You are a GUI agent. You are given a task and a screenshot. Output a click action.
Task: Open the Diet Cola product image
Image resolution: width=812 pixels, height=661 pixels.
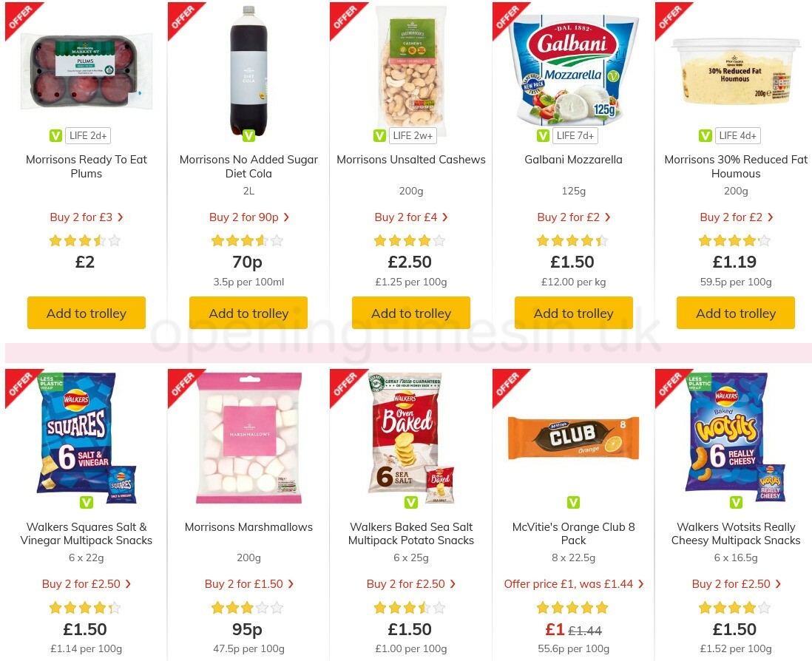point(248,70)
